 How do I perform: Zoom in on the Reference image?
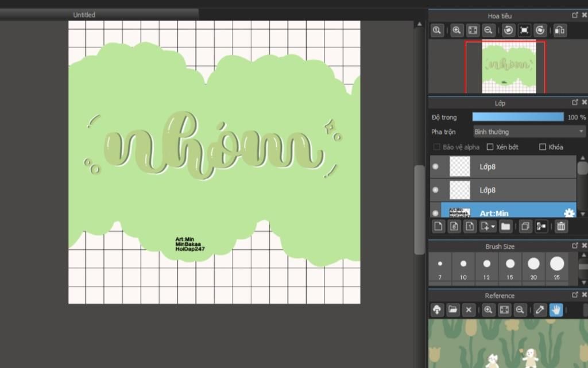pos(488,310)
